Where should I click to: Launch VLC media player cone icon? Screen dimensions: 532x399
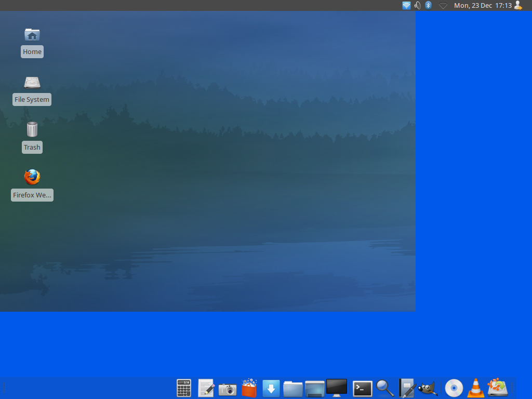coord(476,388)
